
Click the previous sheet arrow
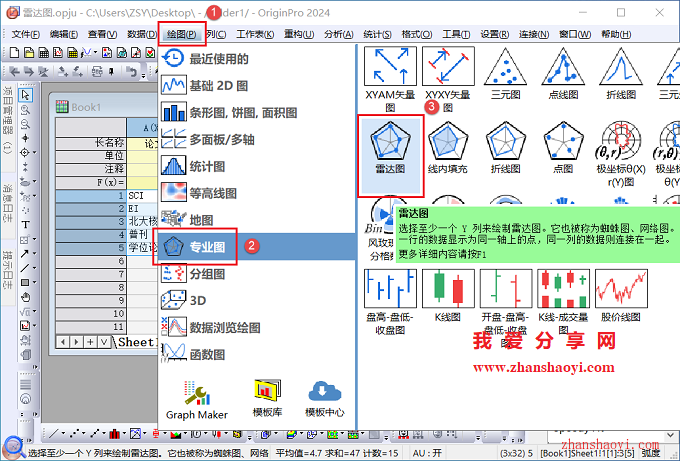coord(63,342)
